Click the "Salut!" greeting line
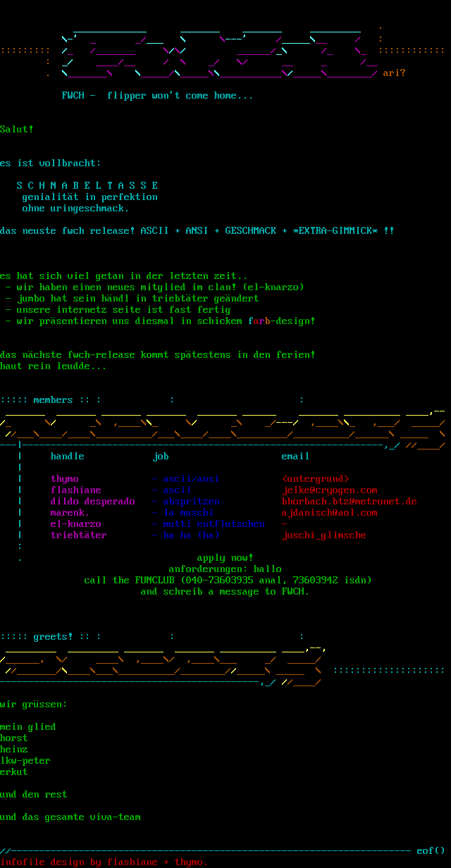This screenshot has height=868, width=451. coord(17,130)
